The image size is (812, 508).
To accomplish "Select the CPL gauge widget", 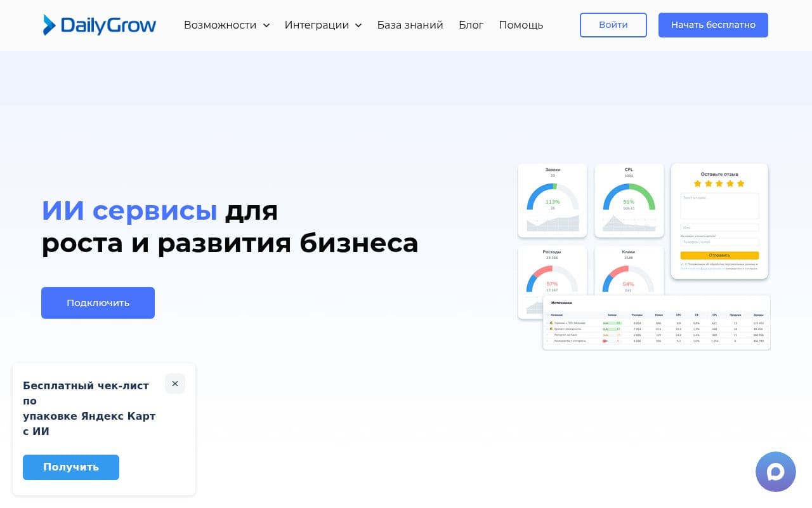I will pos(629,200).
